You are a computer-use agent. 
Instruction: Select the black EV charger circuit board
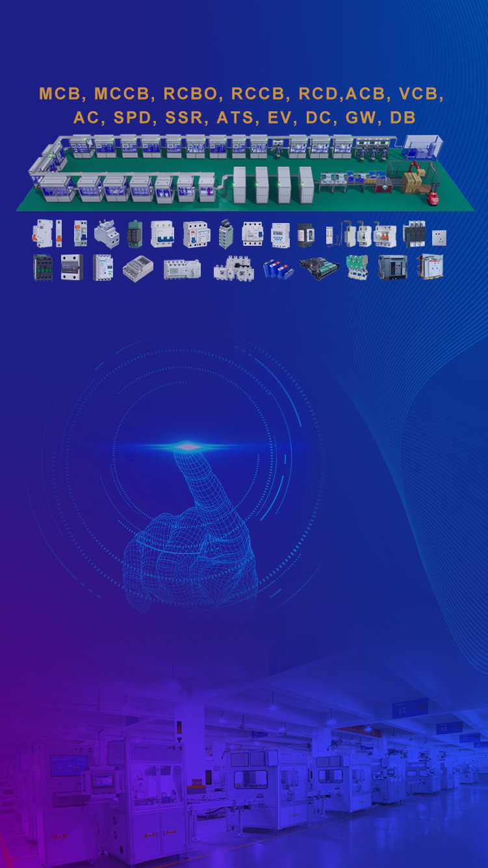pyautogui.click(x=318, y=268)
